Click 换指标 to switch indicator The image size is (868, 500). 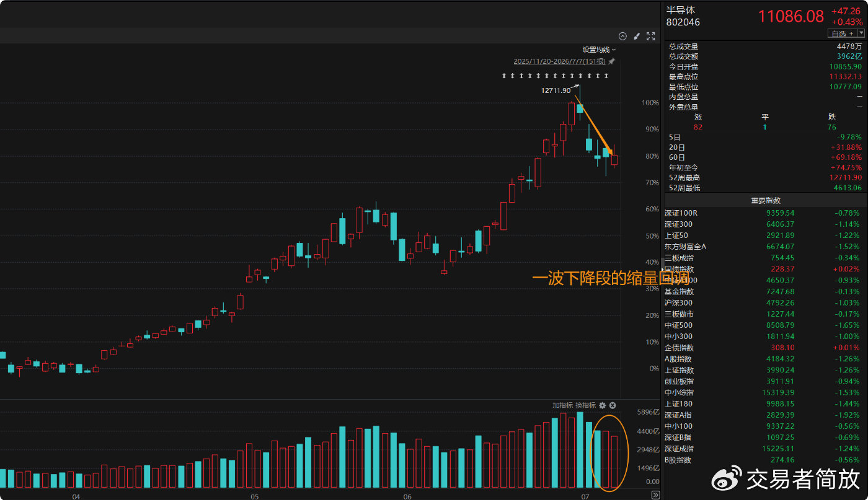586,405
